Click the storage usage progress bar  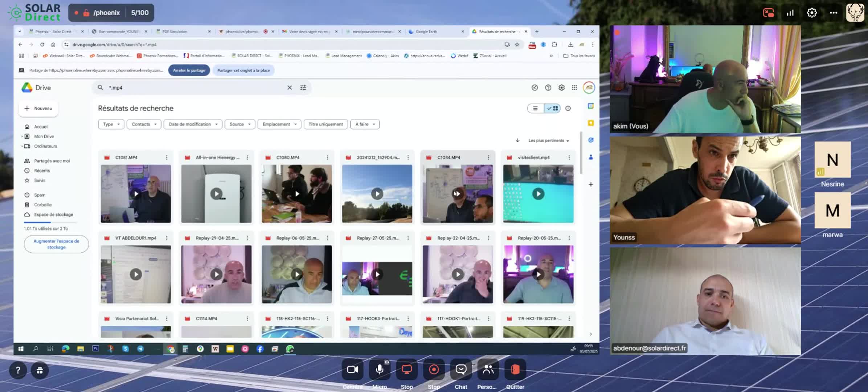point(51,222)
